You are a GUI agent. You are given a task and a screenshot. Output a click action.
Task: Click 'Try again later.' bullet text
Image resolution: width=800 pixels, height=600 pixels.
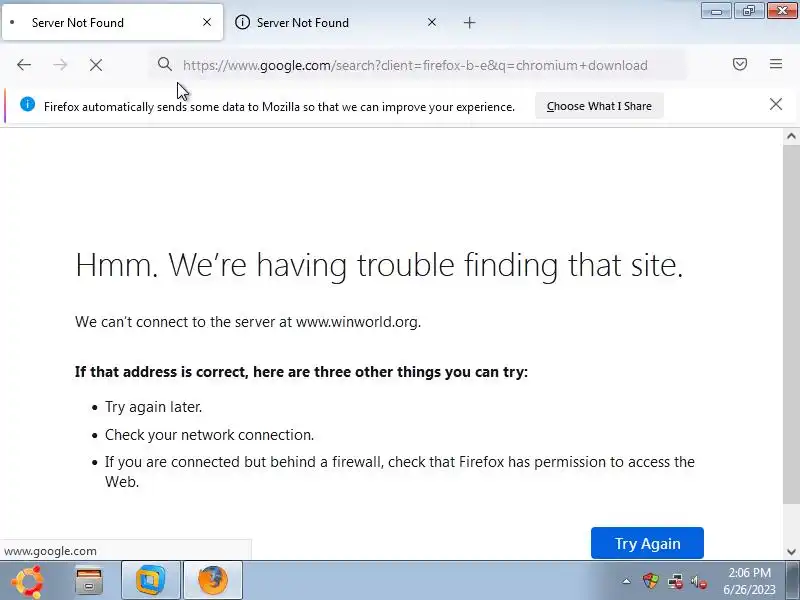click(x=154, y=407)
